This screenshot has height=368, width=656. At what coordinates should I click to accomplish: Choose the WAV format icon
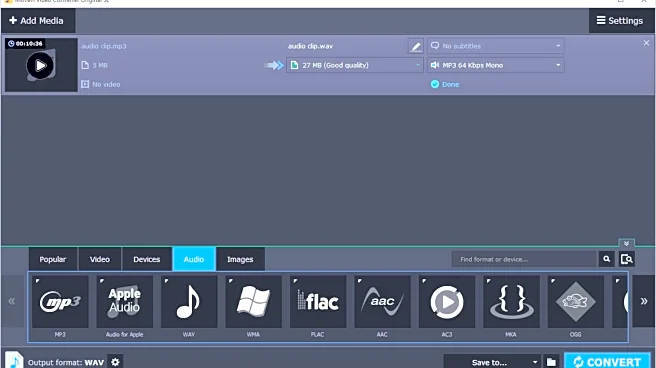(x=189, y=302)
